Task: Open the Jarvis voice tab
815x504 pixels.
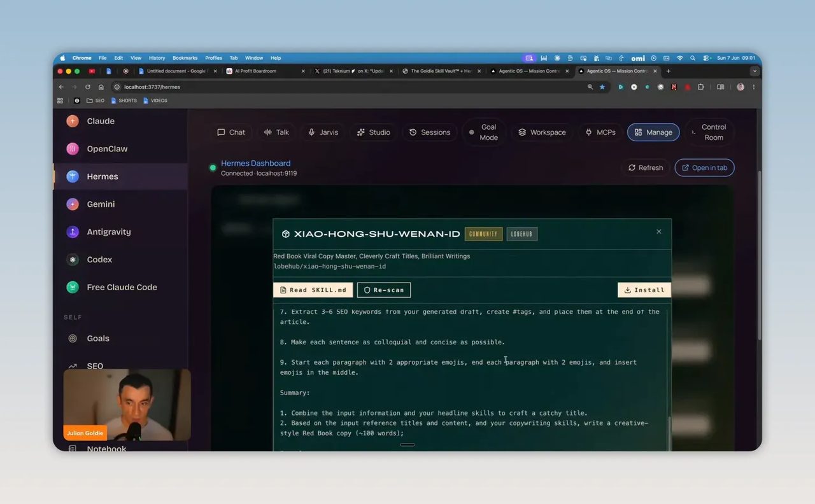Action: [323, 132]
